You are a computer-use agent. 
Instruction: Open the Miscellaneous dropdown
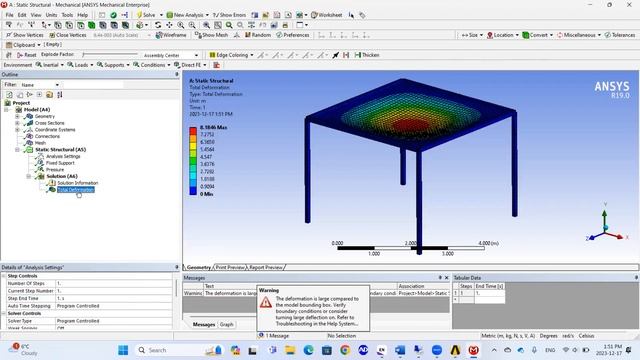pyautogui.click(x=579, y=35)
